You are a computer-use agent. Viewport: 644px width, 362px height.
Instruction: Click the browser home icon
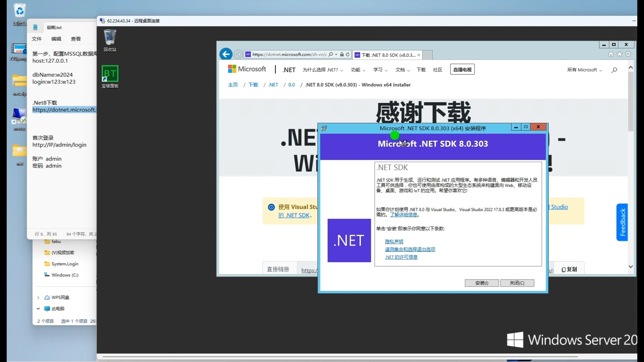tap(611, 54)
